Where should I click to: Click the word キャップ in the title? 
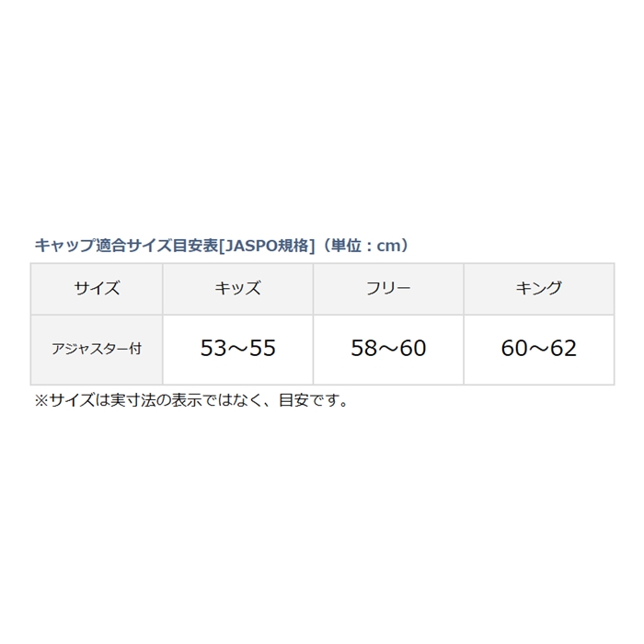[65, 246]
